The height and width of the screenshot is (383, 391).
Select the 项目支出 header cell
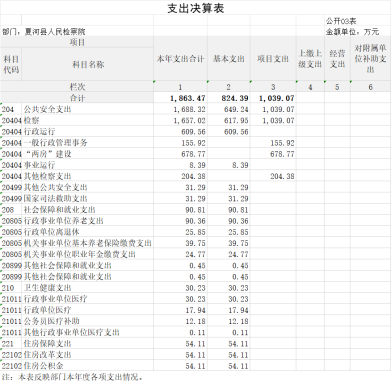click(x=273, y=59)
